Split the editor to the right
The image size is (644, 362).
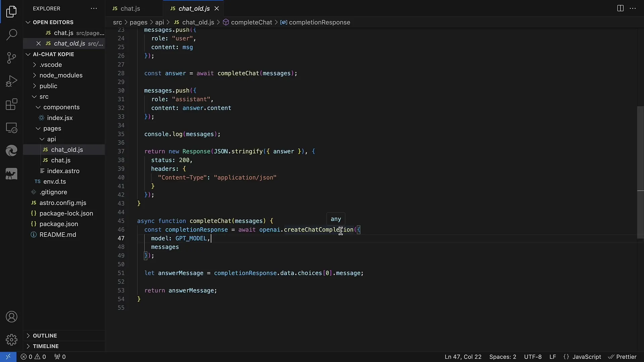[x=620, y=8]
